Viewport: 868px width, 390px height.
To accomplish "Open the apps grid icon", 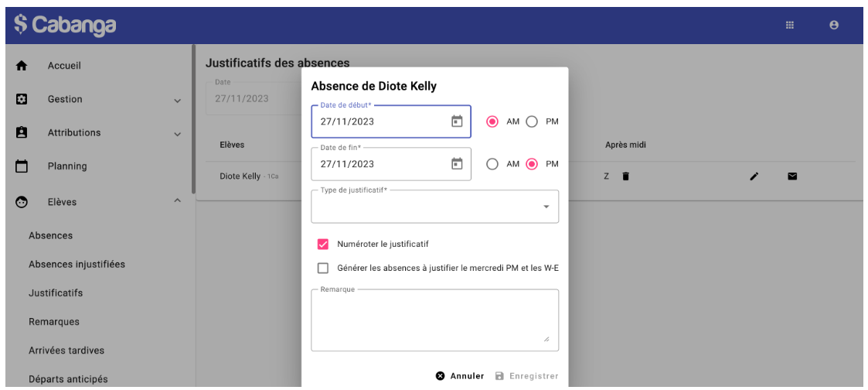I will (x=789, y=25).
